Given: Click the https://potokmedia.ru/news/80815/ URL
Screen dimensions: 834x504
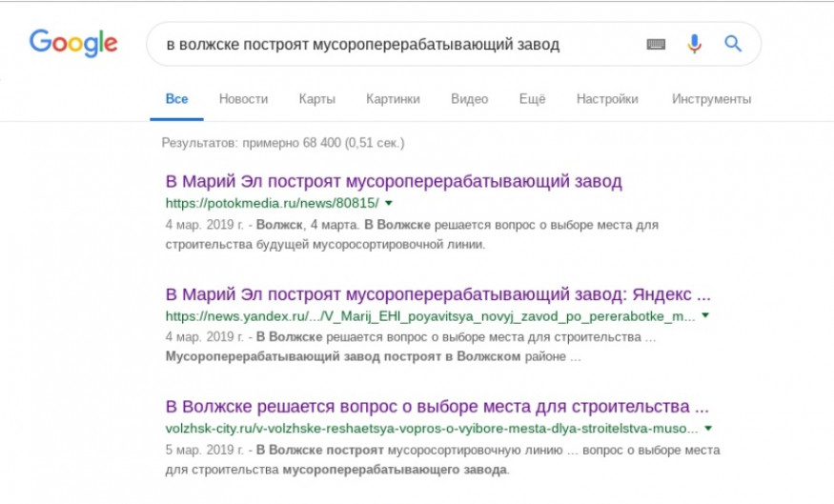Looking at the screenshot, I should (272, 203).
